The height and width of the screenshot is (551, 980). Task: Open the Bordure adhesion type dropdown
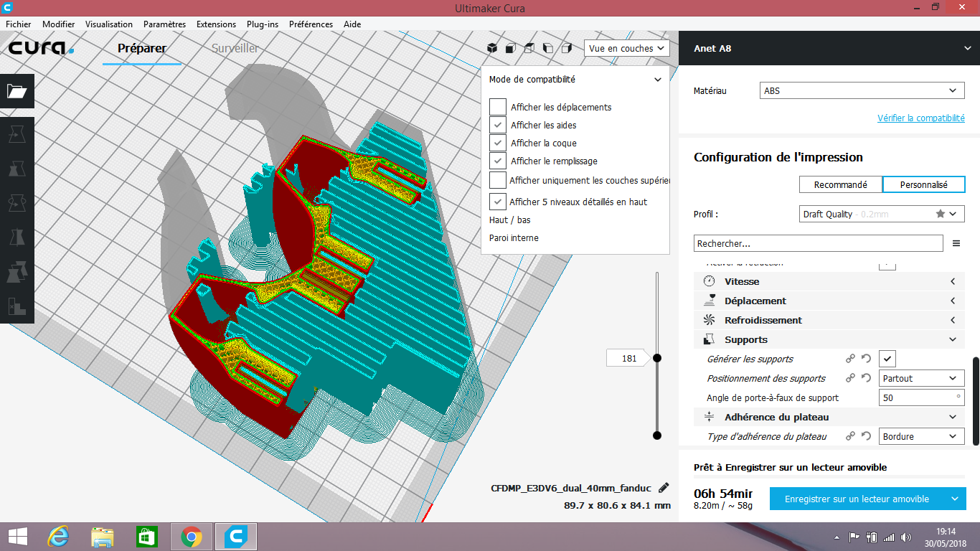coord(922,436)
